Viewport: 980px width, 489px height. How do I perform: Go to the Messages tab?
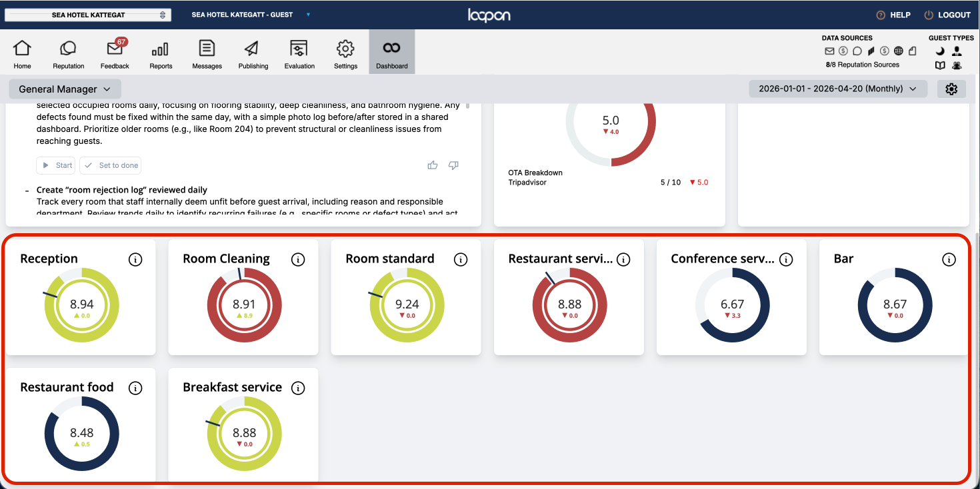point(207,53)
